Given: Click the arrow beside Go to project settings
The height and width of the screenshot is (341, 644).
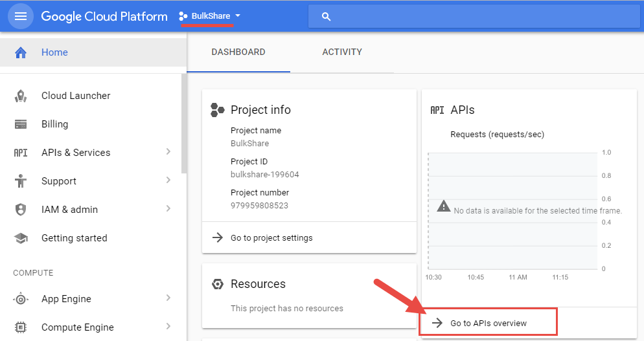Looking at the screenshot, I should tap(217, 237).
